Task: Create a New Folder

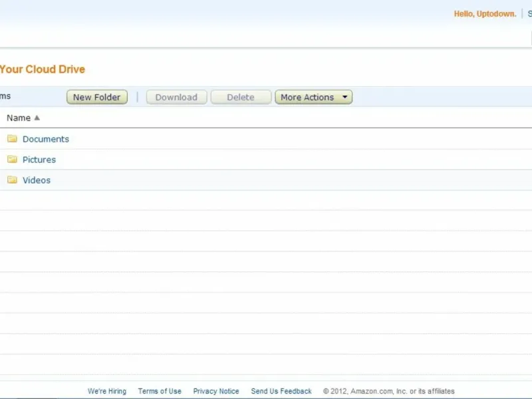Action: (x=97, y=97)
